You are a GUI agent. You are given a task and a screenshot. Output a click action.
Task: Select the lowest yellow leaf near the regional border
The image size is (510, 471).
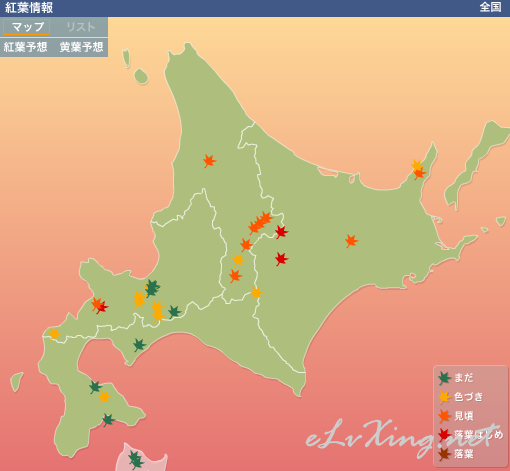(158, 315)
